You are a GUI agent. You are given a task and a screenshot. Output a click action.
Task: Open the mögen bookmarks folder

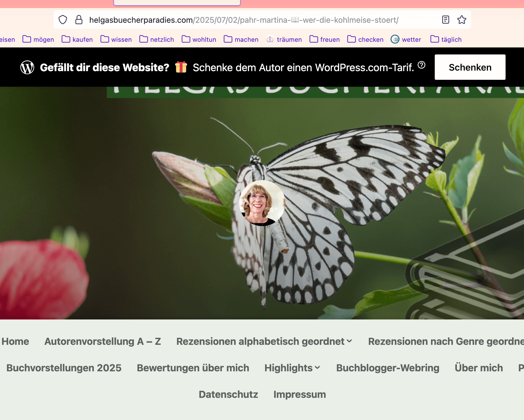point(38,39)
